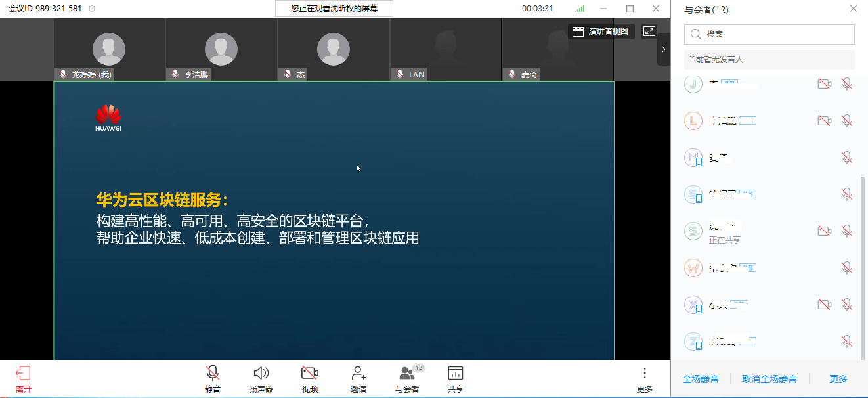Image resolution: width=868 pixels, height=398 pixels.
Task: Click 取消全场静音 to unmute everyone
Action: coord(770,379)
